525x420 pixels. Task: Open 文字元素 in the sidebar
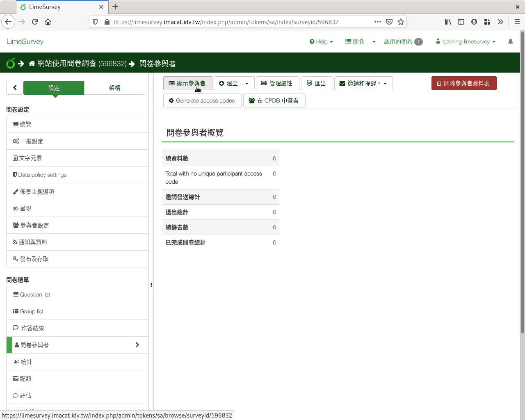coord(78,158)
